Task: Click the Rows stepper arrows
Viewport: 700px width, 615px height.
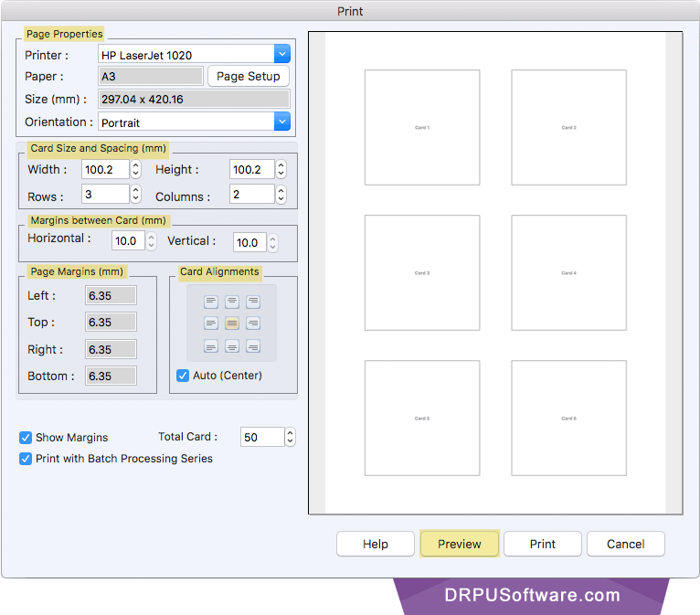Action: [x=136, y=194]
